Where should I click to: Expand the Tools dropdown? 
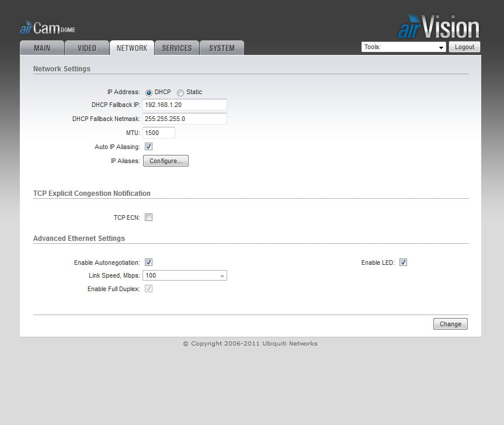(x=404, y=47)
